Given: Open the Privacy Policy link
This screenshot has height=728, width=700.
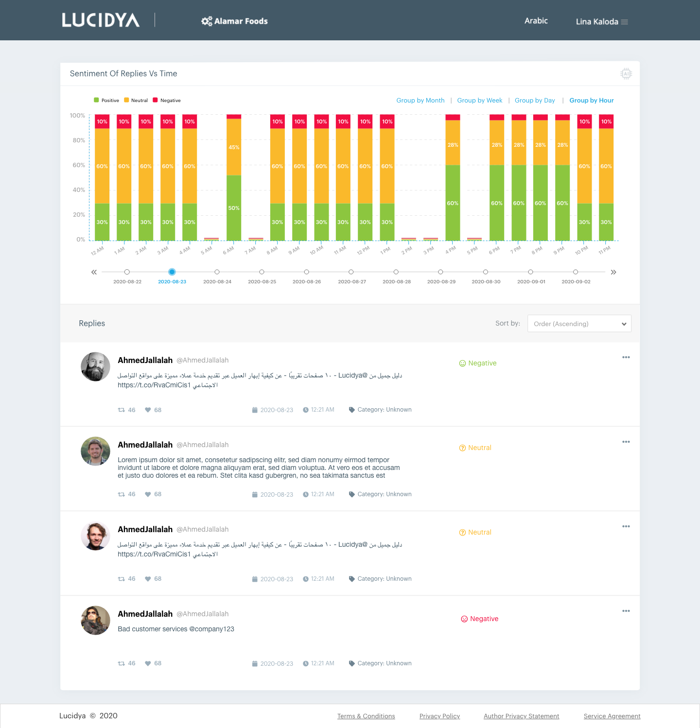Looking at the screenshot, I should 439,716.
